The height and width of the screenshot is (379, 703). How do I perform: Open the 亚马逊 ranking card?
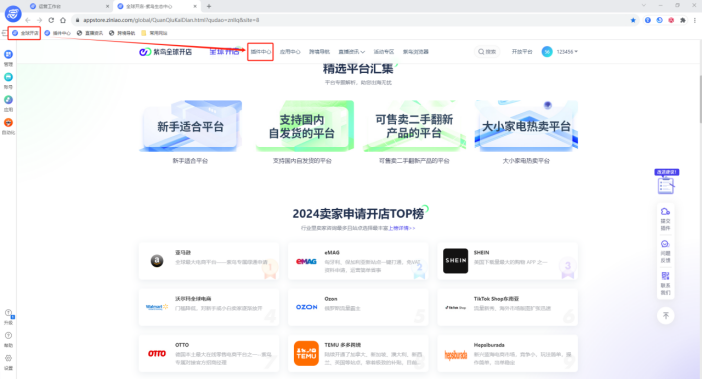(x=209, y=261)
